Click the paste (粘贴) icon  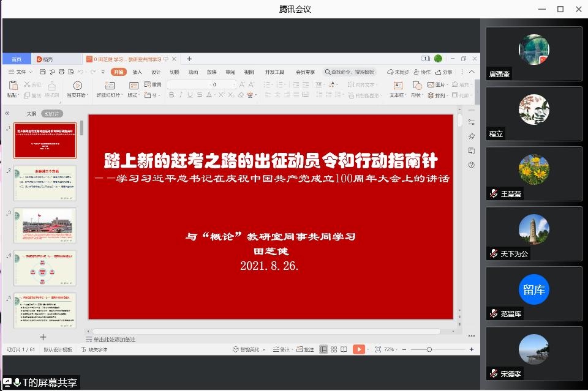12,86
